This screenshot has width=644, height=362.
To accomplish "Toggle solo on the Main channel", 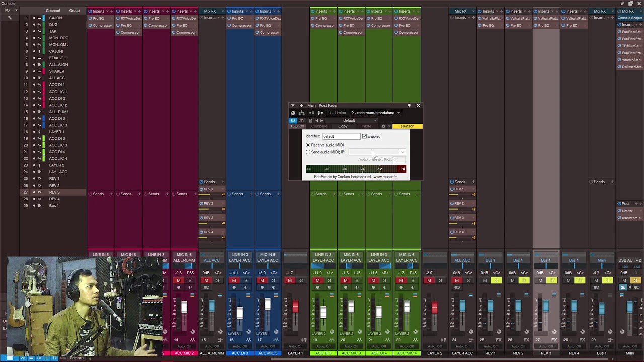I will coord(635,280).
